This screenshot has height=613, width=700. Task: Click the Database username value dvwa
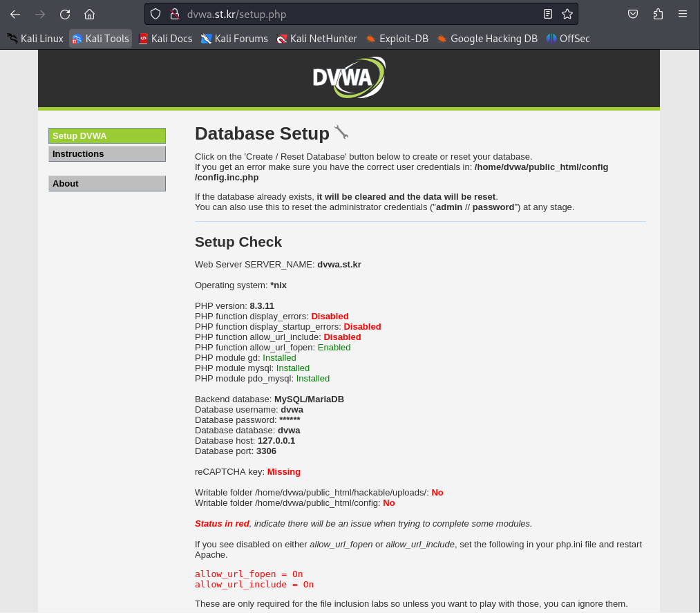(x=292, y=409)
